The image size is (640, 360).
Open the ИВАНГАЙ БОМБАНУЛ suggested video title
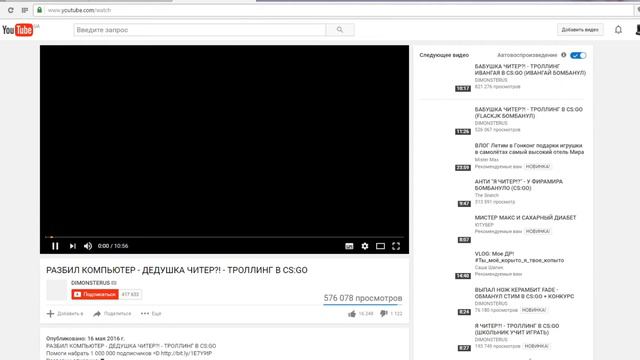[x=530, y=69]
